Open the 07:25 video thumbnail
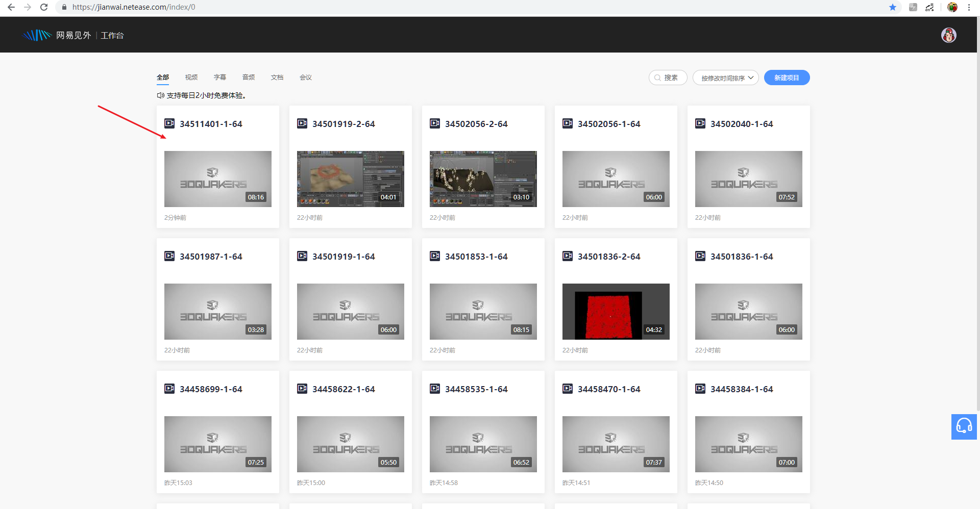Viewport: 980px width, 509px height. pos(218,444)
